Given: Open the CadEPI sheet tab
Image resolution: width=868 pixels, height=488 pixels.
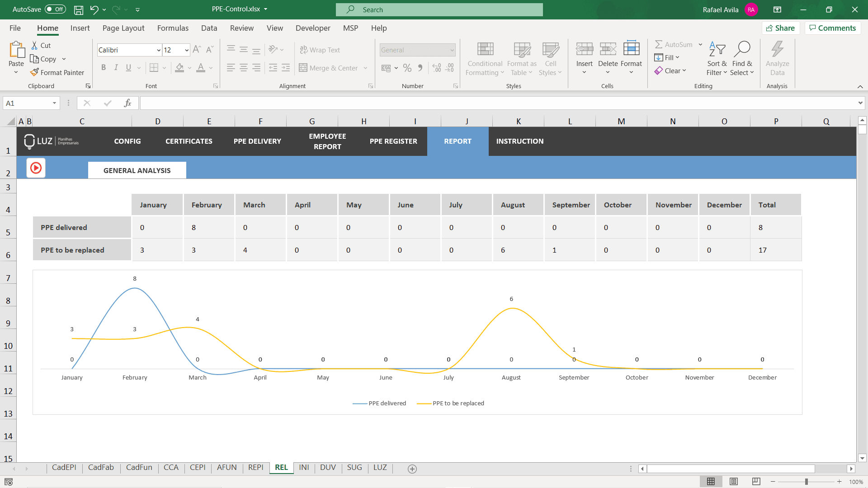Looking at the screenshot, I should (64, 468).
